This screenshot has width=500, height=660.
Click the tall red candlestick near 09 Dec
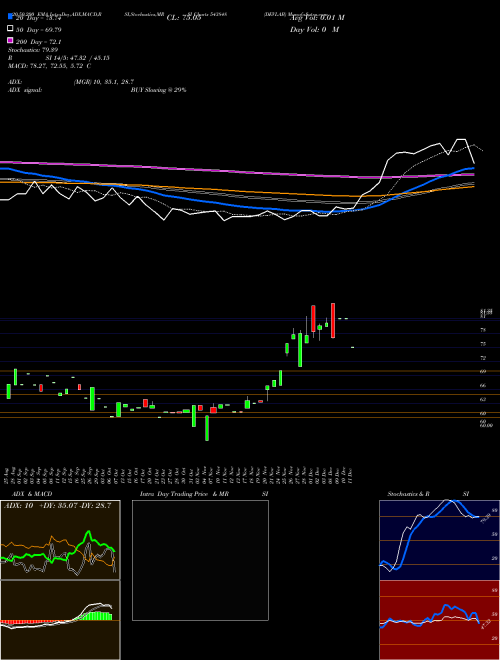pyautogui.click(x=333, y=320)
